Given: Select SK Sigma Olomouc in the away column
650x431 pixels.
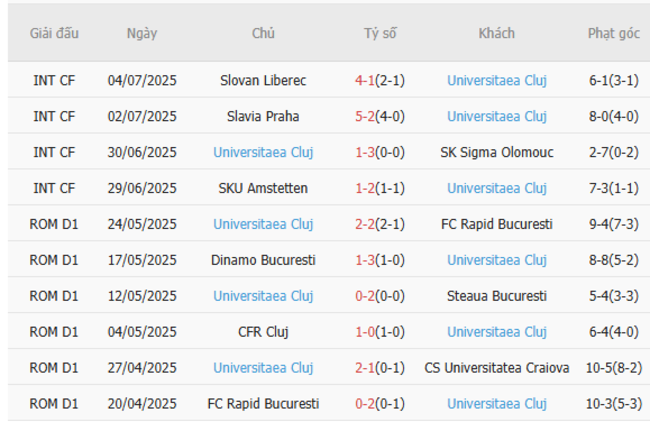Looking at the screenshot, I should click(496, 152).
